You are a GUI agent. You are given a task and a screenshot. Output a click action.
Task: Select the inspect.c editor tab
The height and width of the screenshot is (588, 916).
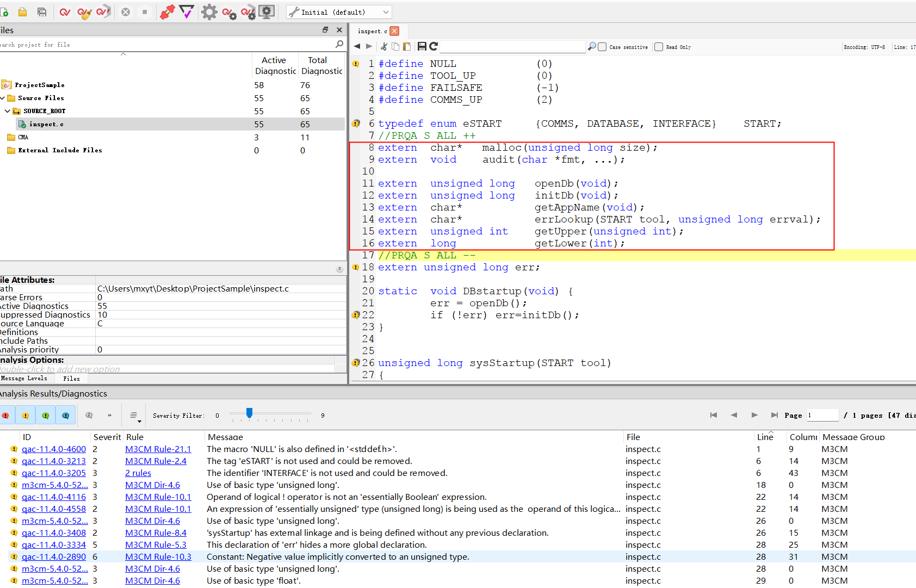(372, 32)
